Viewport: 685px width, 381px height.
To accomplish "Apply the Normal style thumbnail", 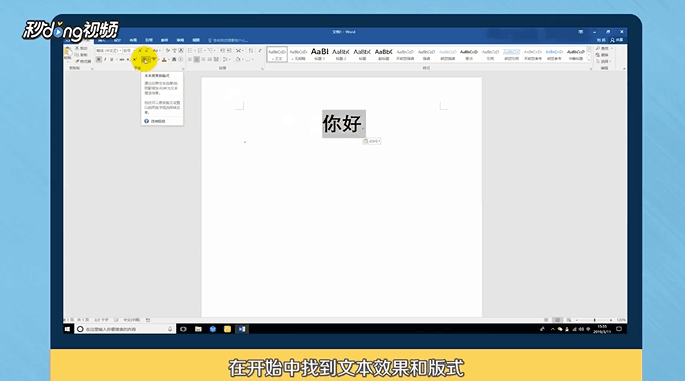I will (x=277, y=54).
